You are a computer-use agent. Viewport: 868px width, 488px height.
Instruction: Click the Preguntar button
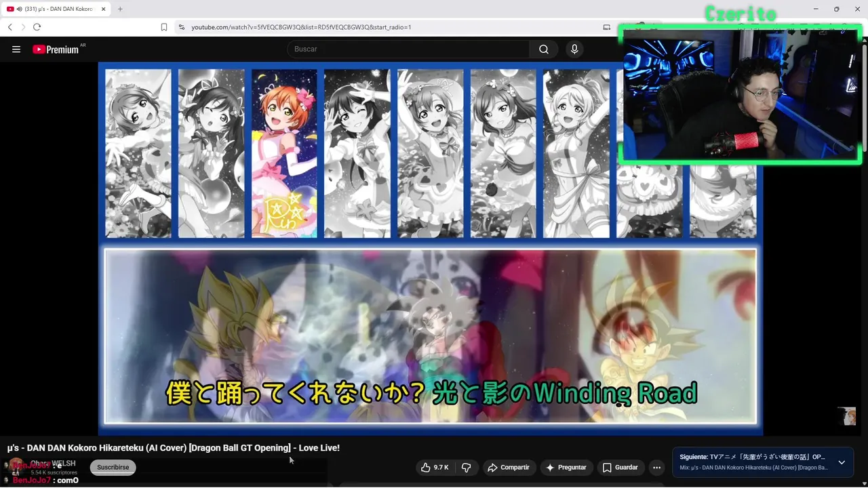[566, 468]
